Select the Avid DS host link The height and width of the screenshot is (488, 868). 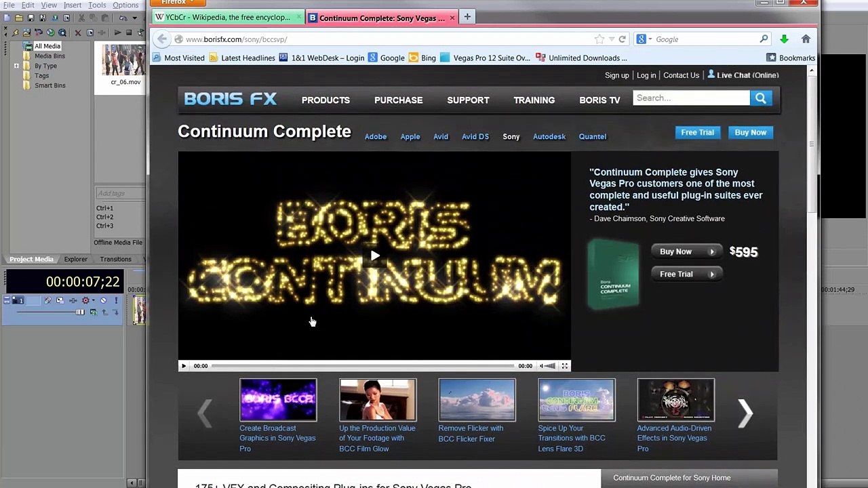pos(475,136)
